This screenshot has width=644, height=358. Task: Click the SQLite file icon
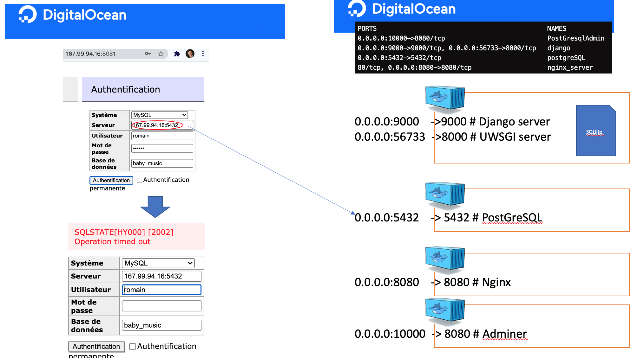[x=596, y=130]
